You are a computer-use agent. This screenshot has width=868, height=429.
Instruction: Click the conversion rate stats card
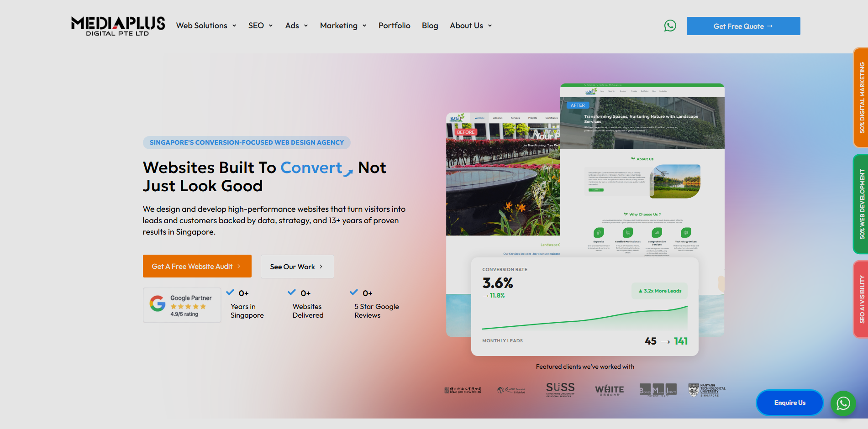pos(585,307)
